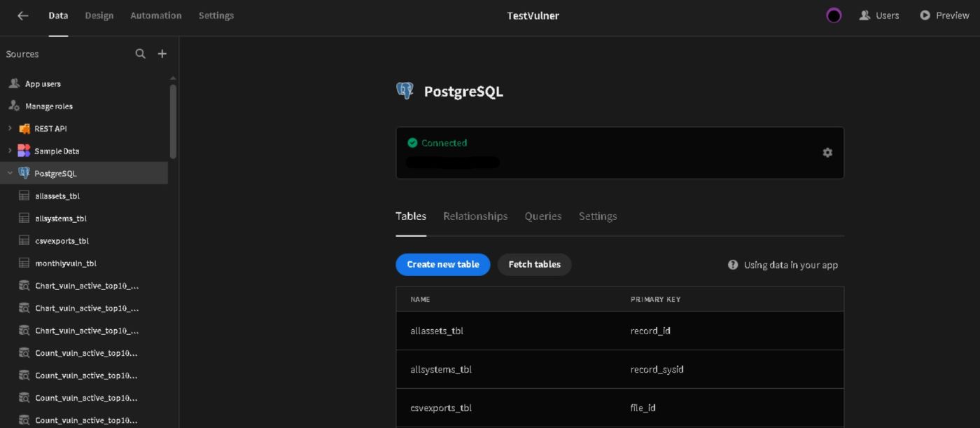Viewport: 980px width, 428px height.
Task: Click the table icon beside allassets_tbl
Action: point(24,196)
